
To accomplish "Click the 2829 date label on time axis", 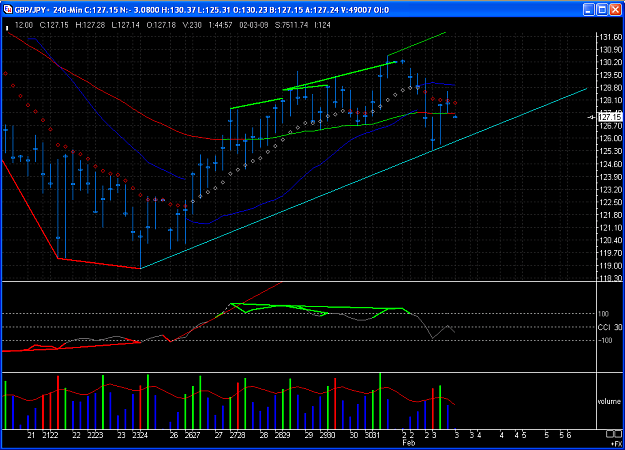I will 283,435.
